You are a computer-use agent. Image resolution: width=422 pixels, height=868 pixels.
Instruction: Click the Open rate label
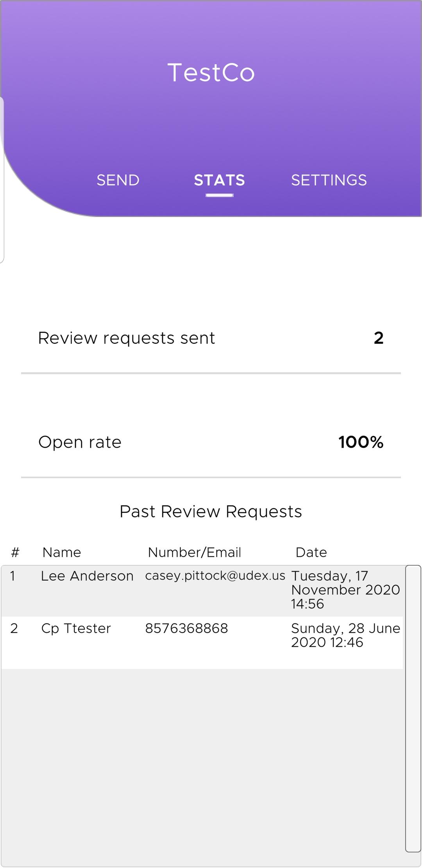pos(80,442)
